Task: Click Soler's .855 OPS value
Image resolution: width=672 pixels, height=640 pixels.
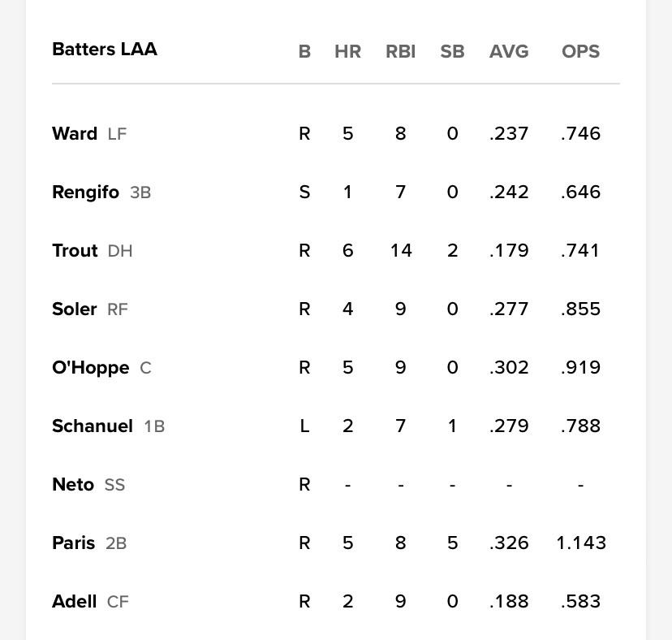Action: point(580,309)
